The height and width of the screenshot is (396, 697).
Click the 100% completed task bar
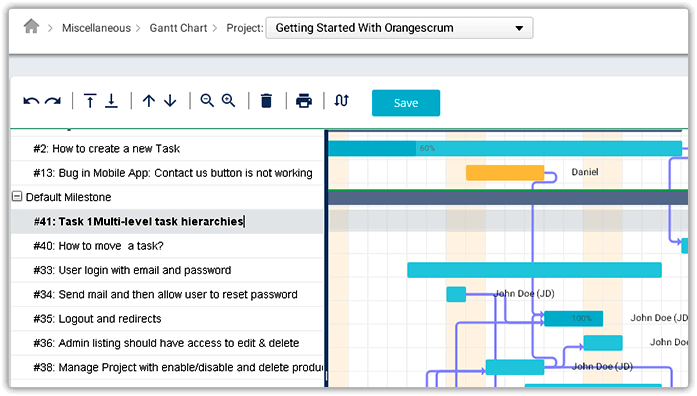click(x=573, y=318)
